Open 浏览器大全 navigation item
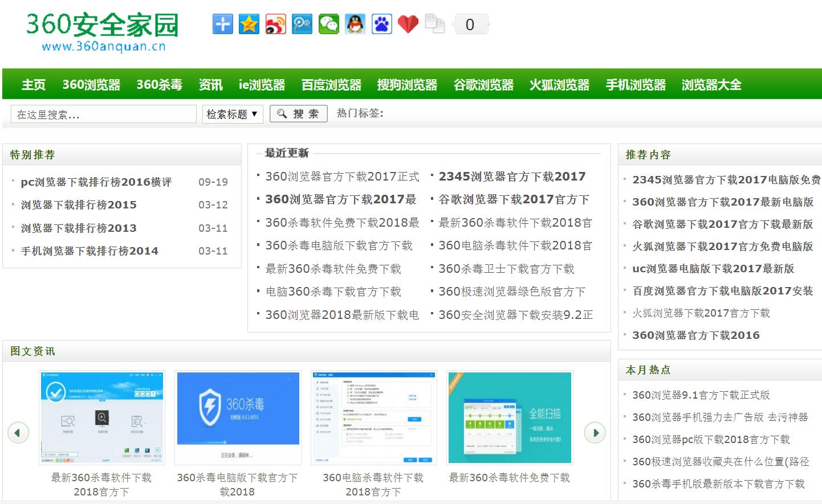 [x=711, y=85]
